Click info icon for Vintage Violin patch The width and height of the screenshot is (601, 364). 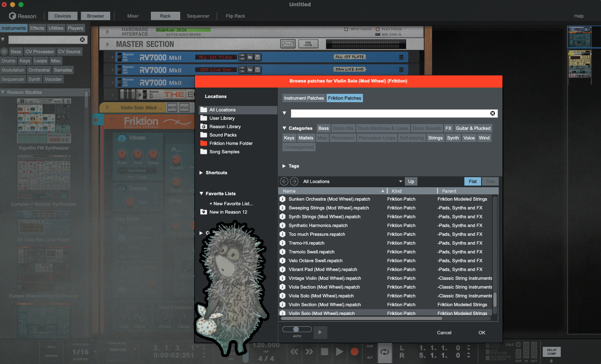point(282,279)
